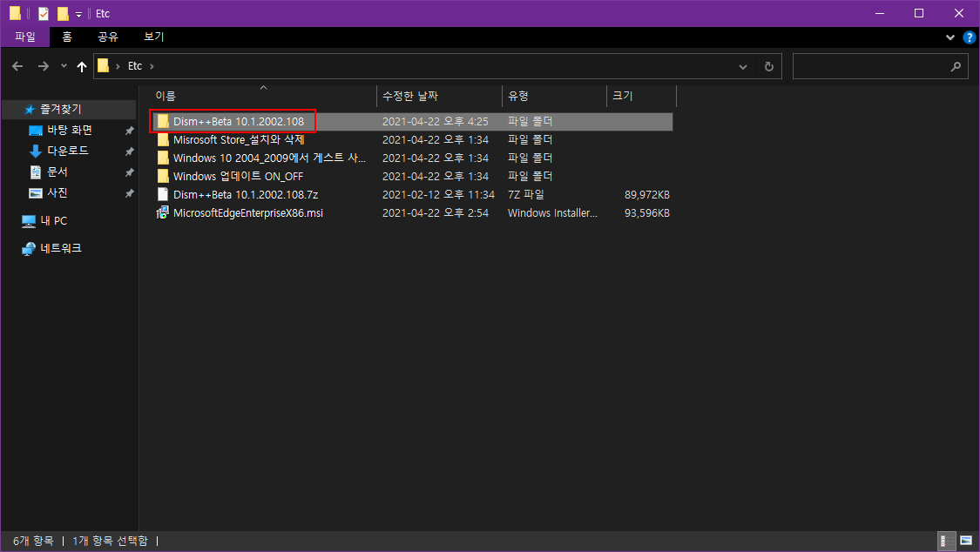The image size is (980, 552).
Task: Open recent locations dropdown arrow
Action: coord(64,66)
